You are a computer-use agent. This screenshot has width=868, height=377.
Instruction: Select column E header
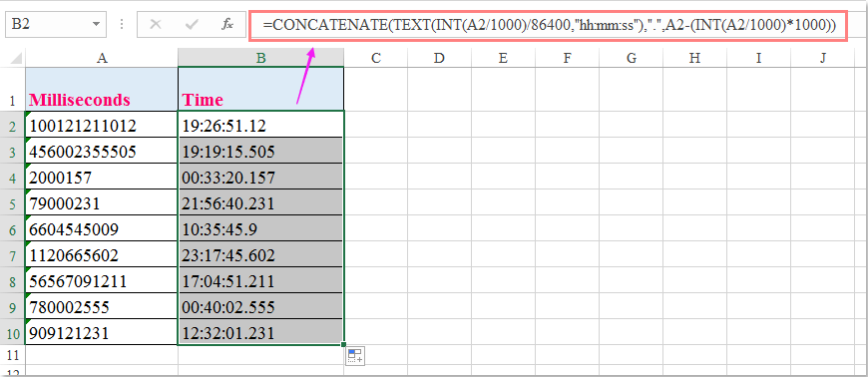[x=503, y=58]
